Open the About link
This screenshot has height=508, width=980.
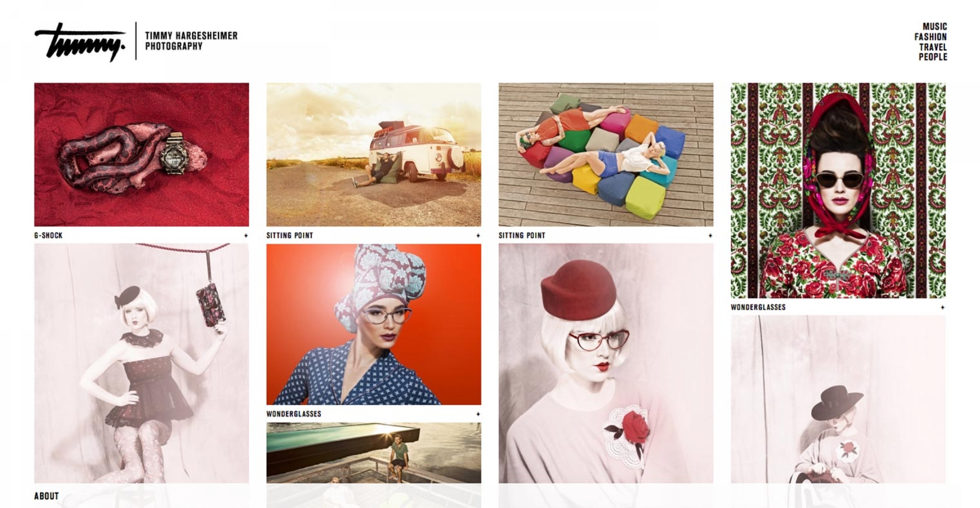(x=46, y=496)
